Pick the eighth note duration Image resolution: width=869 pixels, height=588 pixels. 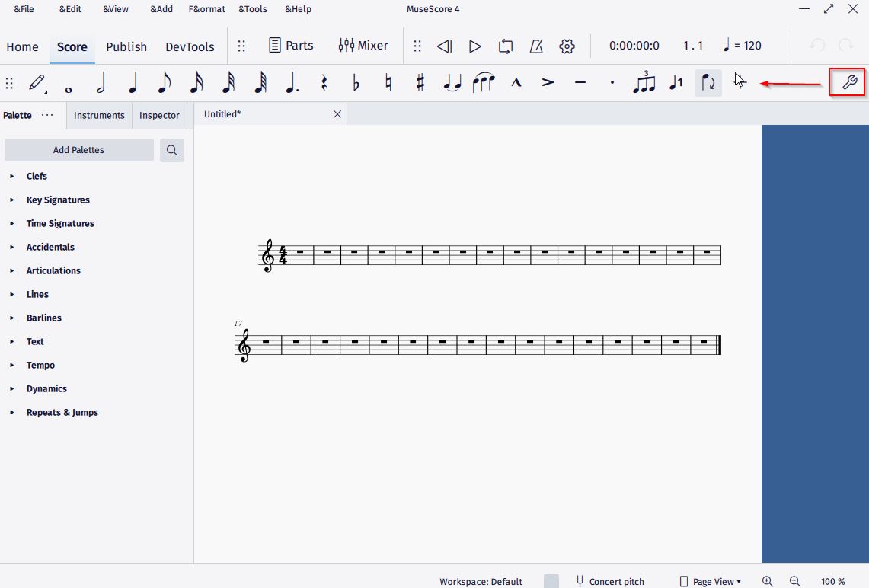(165, 82)
